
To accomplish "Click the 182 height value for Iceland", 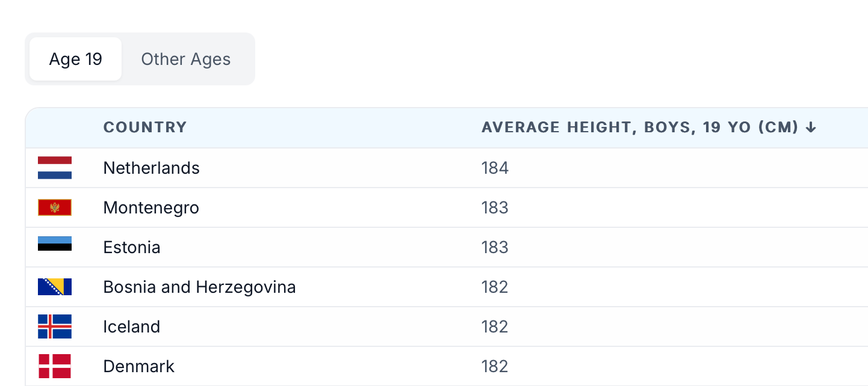I will coord(495,326).
